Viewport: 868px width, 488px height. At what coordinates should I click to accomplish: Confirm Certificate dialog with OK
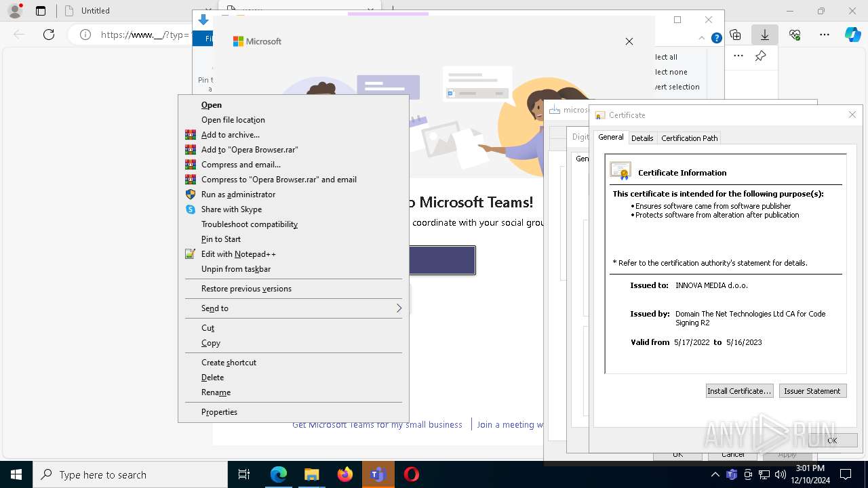pos(832,440)
